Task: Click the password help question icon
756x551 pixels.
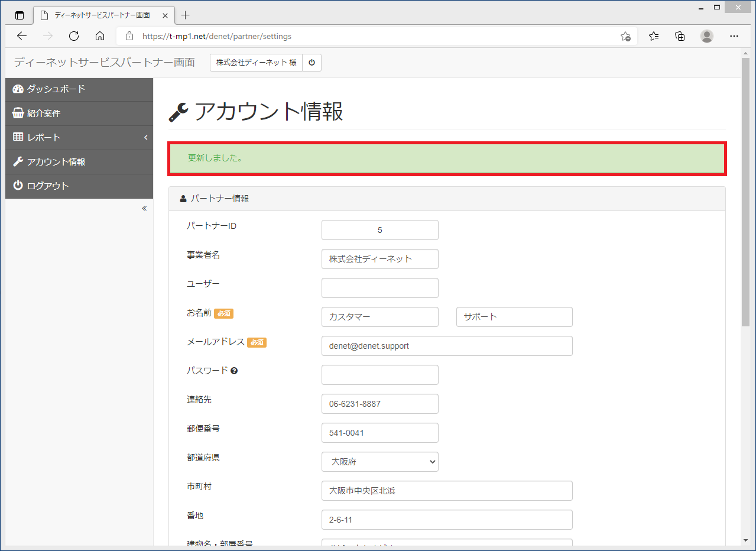Action: coord(234,371)
